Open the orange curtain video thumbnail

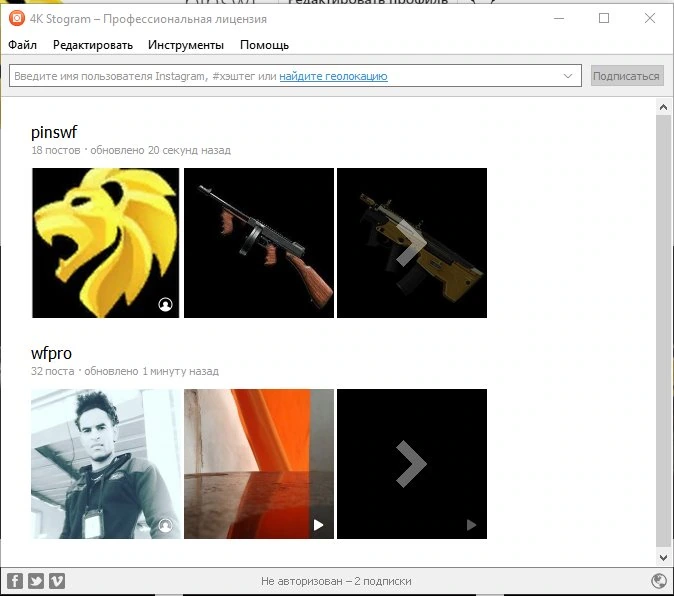[259, 464]
